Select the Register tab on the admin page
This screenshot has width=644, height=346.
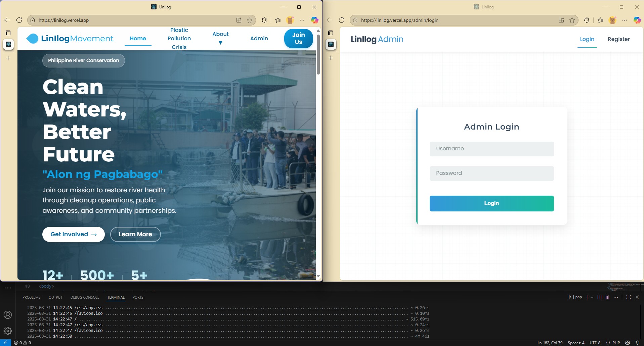point(618,39)
